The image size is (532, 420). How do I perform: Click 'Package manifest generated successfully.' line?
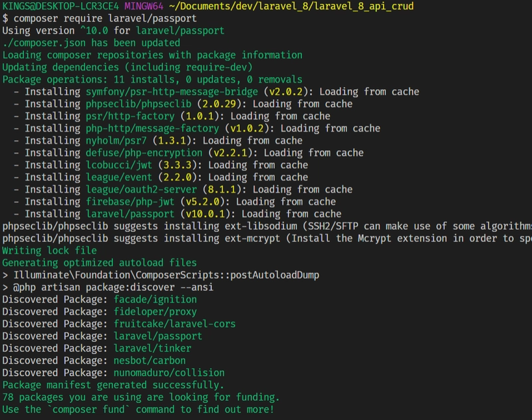coord(113,385)
